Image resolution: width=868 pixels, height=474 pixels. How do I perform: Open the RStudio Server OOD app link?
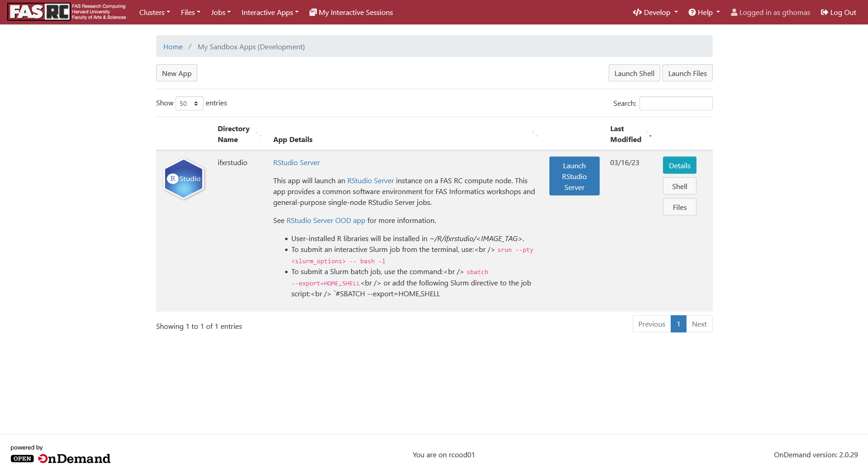coord(325,220)
